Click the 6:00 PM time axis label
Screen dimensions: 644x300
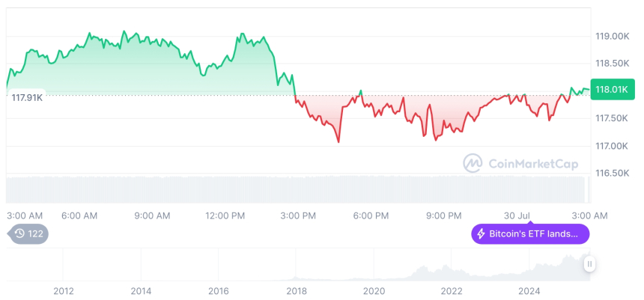coord(371,215)
